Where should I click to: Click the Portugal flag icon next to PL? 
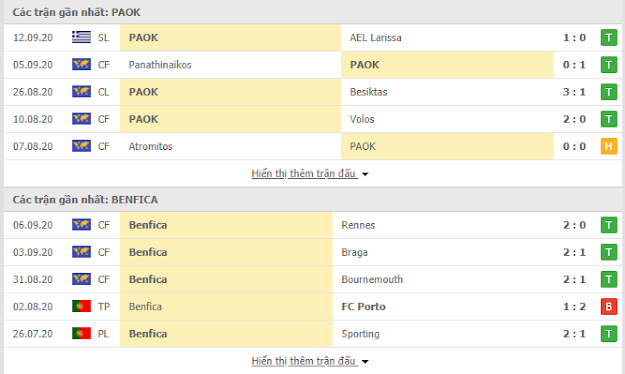[x=81, y=333]
